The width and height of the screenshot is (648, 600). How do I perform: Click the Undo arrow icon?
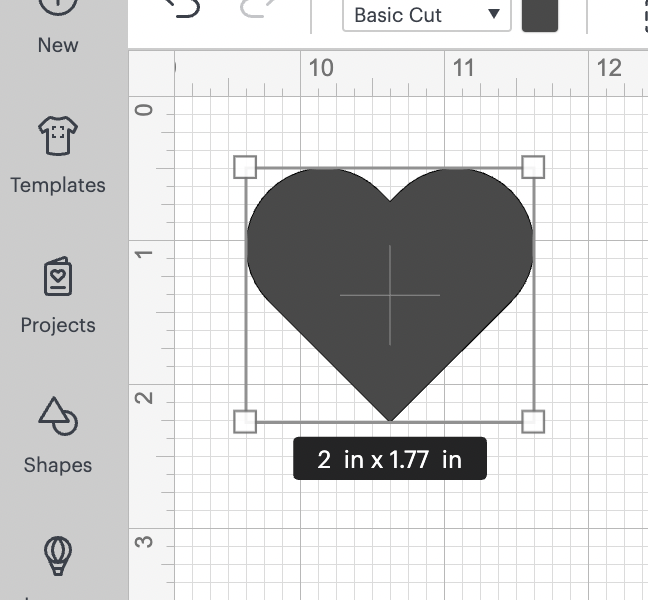[x=181, y=8]
